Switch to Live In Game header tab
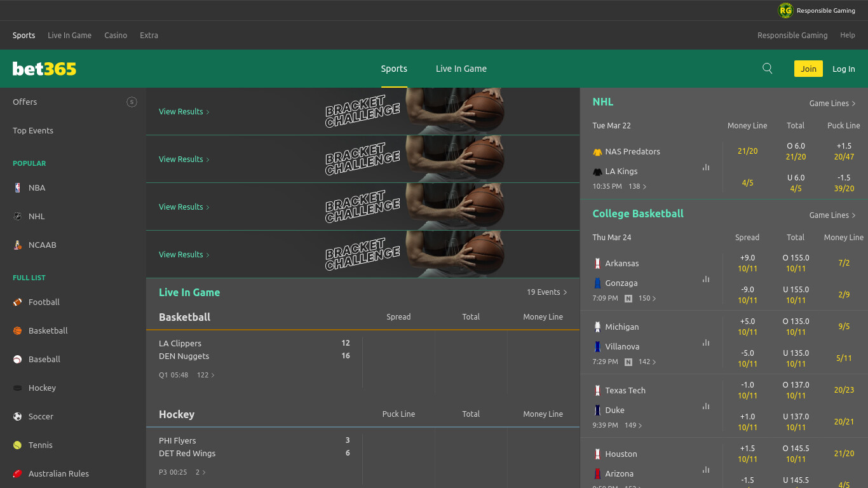868x488 pixels. (461, 69)
